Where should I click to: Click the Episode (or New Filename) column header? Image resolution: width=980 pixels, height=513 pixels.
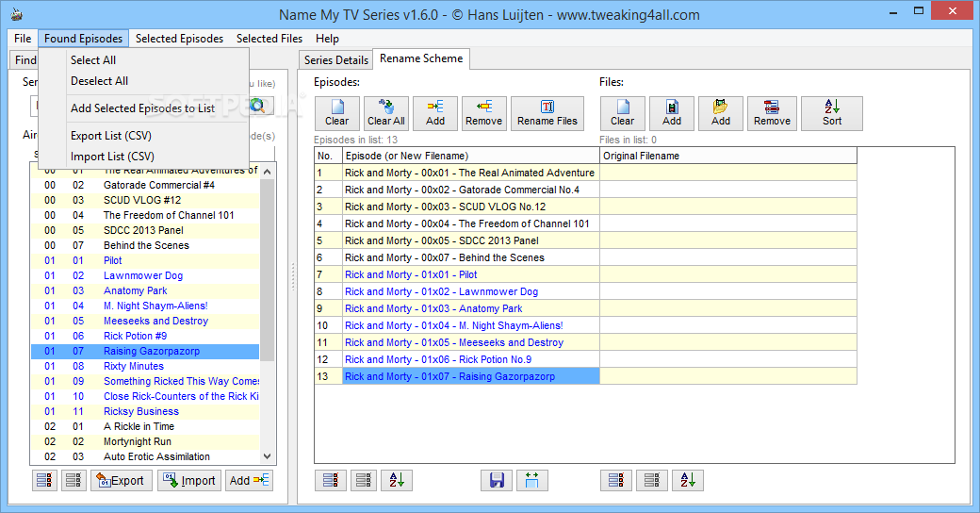pos(470,156)
